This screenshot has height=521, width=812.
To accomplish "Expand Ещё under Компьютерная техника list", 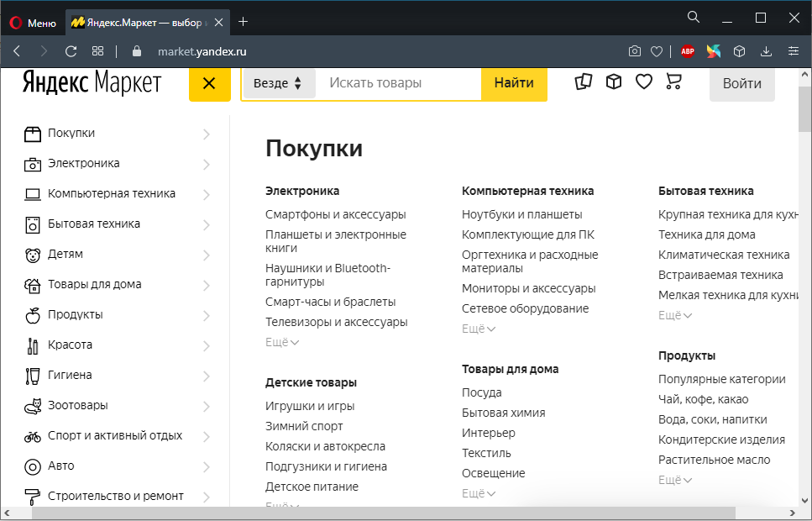I will pyautogui.click(x=479, y=329).
